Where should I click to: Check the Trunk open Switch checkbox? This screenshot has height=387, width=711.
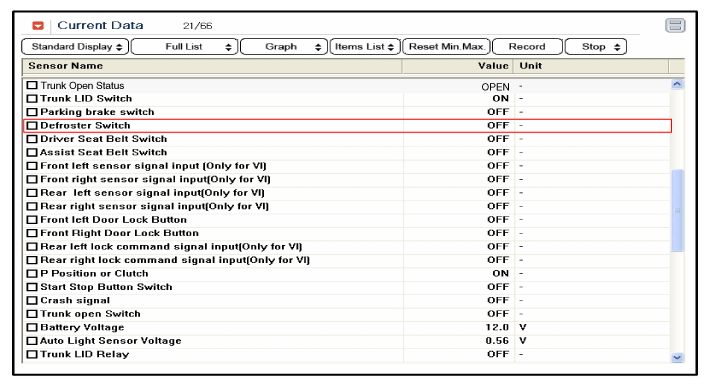tap(32, 314)
